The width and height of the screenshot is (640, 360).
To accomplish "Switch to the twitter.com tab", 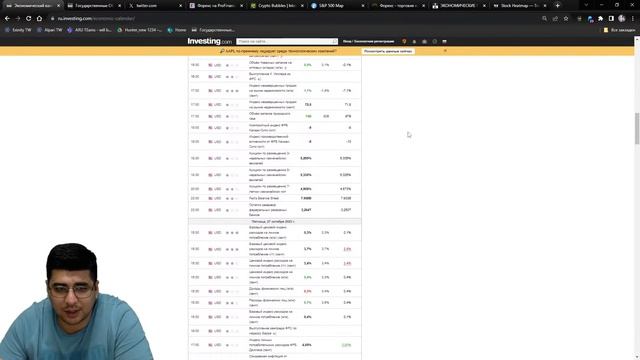I will (155, 6).
